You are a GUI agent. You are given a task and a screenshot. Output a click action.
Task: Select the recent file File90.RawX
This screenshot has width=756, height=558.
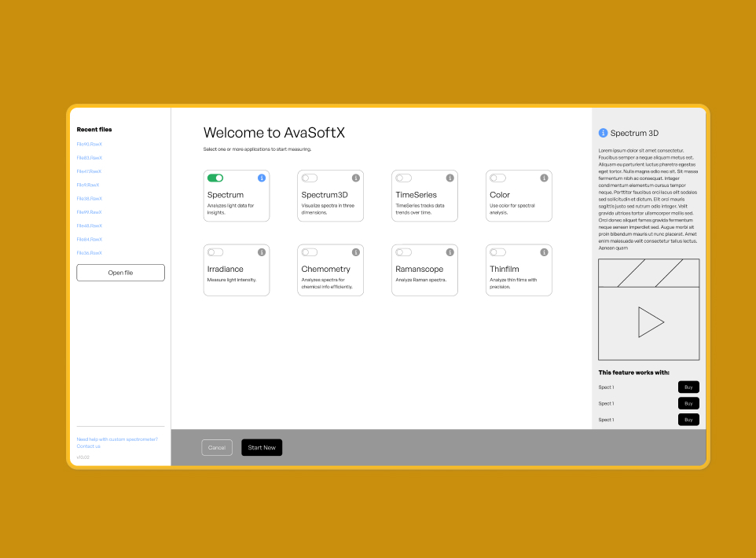pos(90,144)
